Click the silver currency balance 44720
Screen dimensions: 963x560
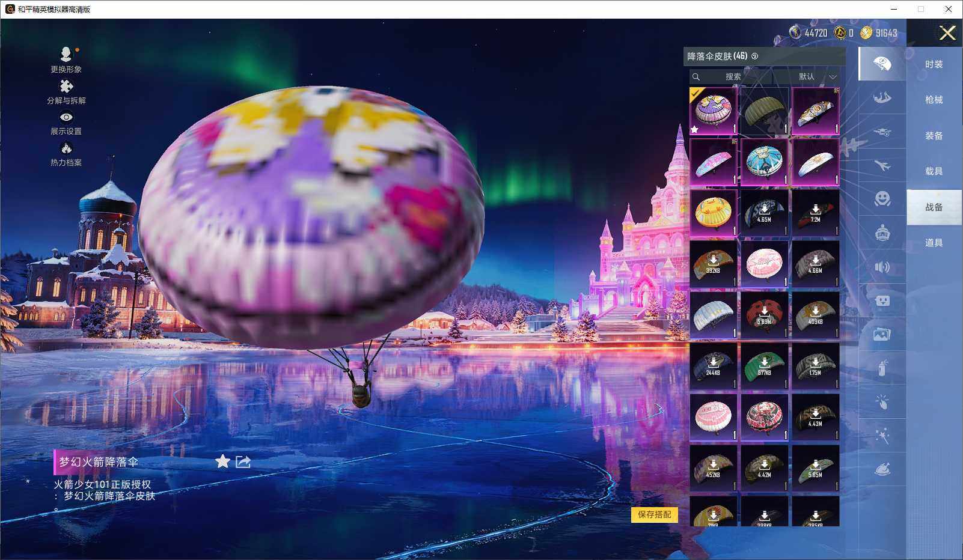[x=809, y=33]
